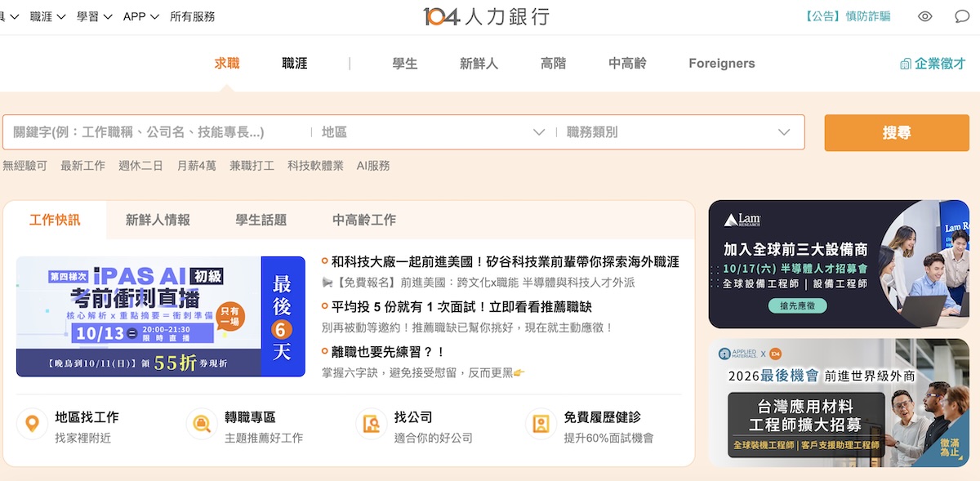Click the orange 搜尋 button
The height and width of the screenshot is (481, 980).
coord(897,132)
